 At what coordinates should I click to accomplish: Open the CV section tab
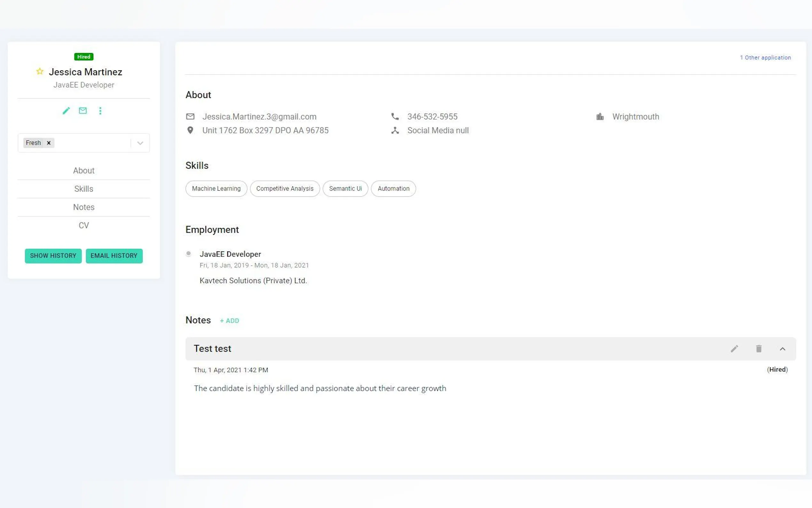click(83, 226)
